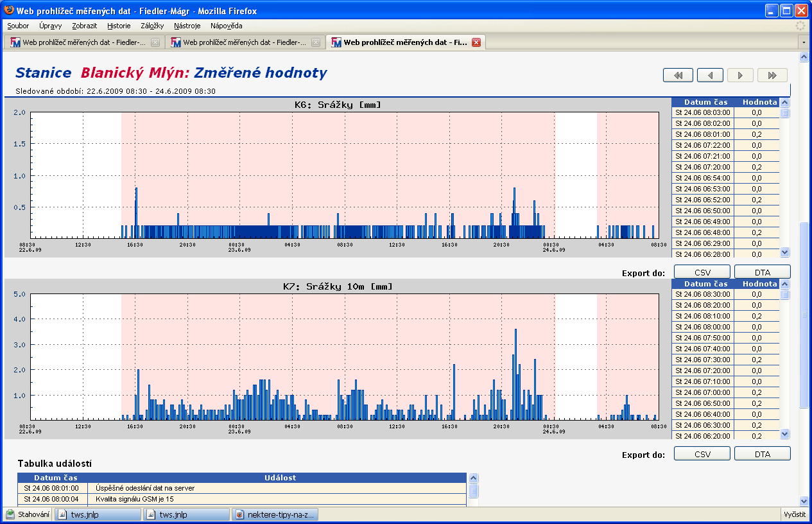Open the tab list dropdown arrow
The height and width of the screenshot is (524, 812).
click(x=803, y=42)
